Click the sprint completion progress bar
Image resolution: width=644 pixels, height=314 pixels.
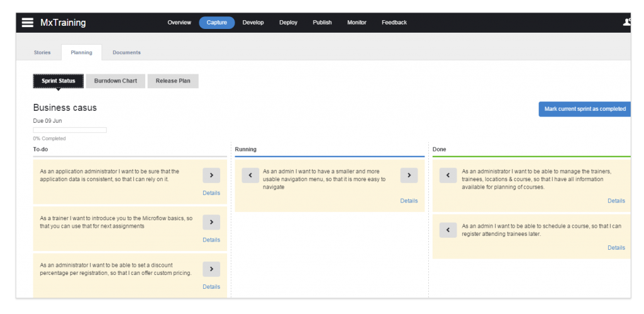pos(70,130)
